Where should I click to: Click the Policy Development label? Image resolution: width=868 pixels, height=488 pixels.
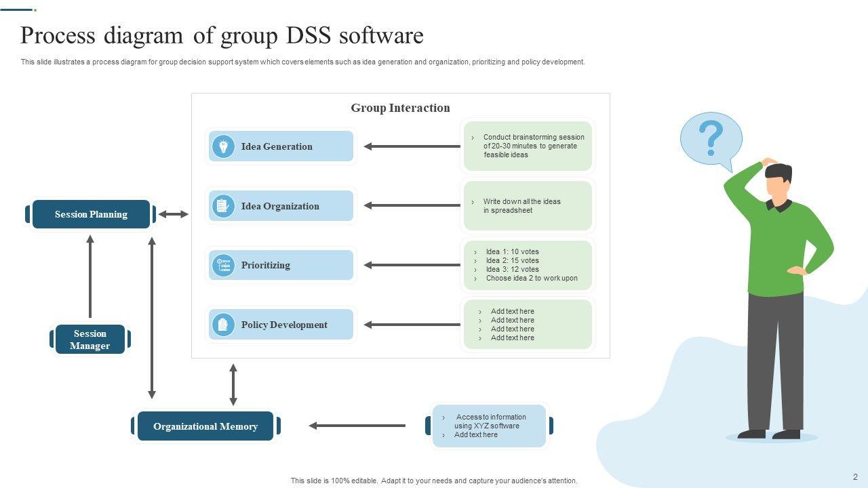click(284, 325)
